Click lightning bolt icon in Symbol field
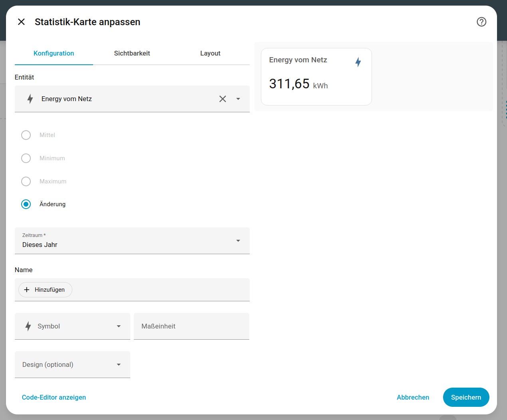 (28, 326)
